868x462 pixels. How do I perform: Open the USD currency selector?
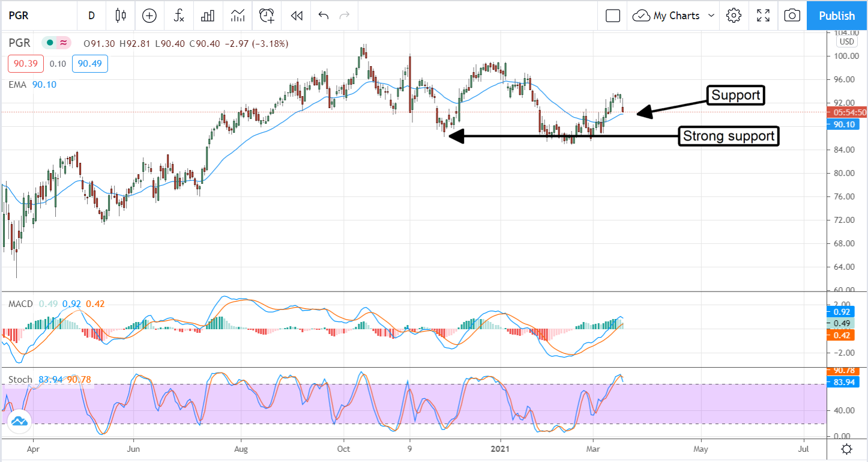(x=846, y=41)
